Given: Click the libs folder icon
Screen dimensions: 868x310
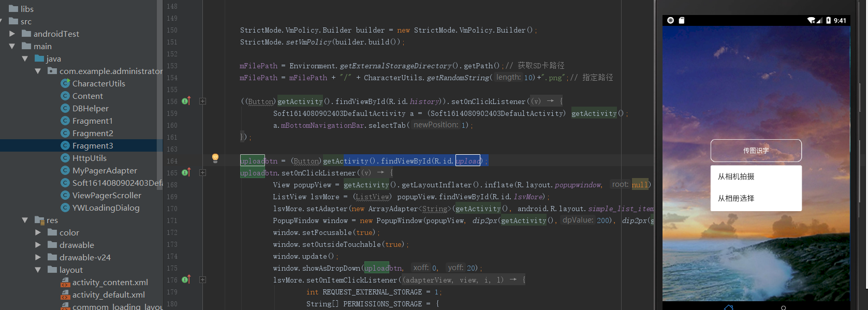Looking at the screenshot, I should coord(13,8).
